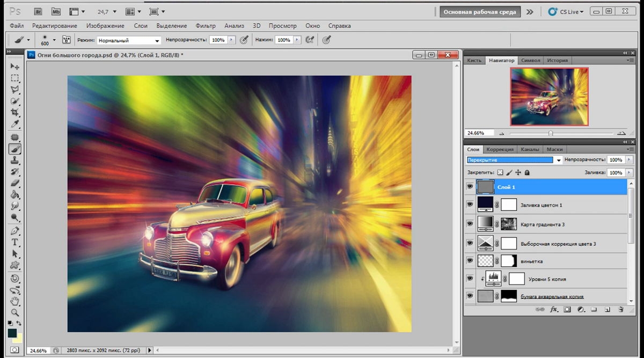Select the Horizontal Type tool
The image size is (644, 358).
[15, 242]
